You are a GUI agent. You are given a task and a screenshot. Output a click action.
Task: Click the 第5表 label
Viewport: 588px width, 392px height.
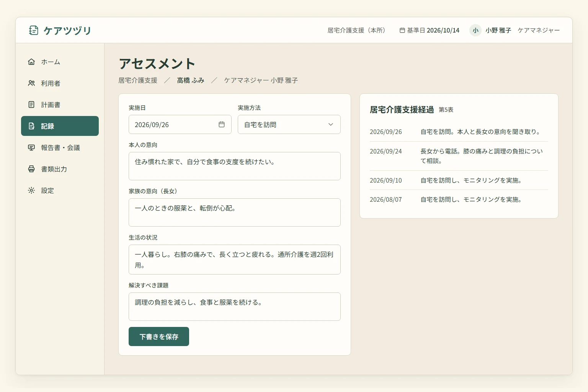tap(446, 110)
